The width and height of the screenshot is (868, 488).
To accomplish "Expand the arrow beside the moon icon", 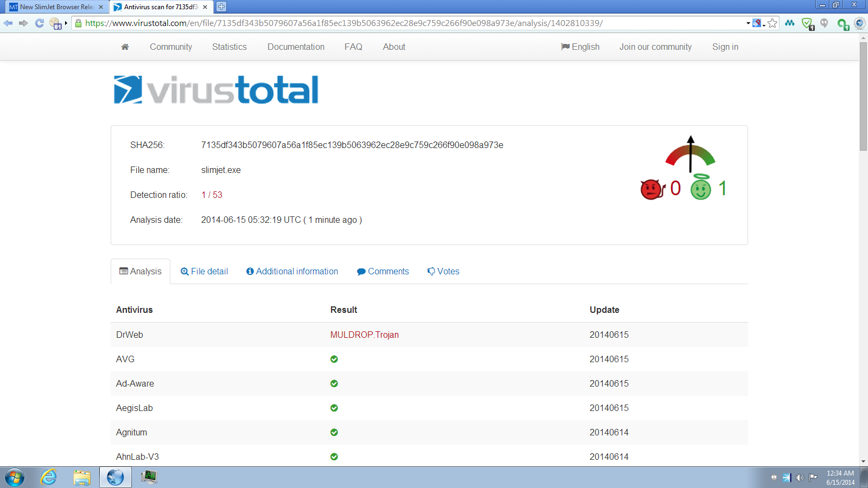I will (x=66, y=23).
